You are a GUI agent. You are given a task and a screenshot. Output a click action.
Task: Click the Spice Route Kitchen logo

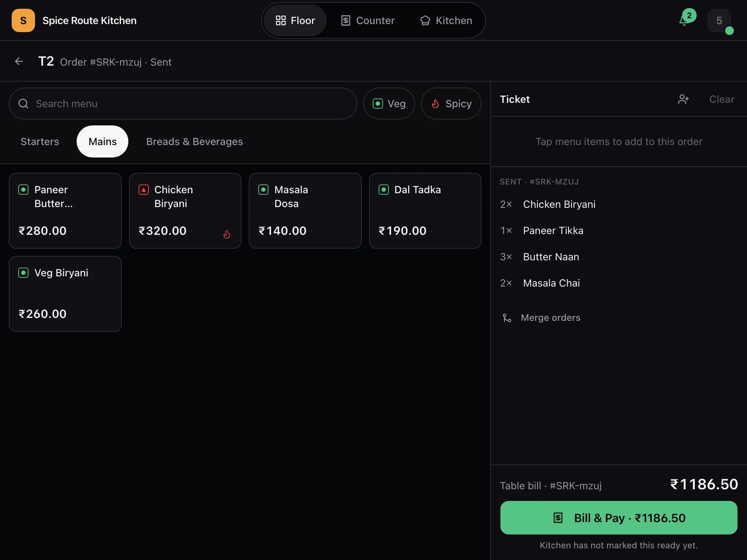pos(23,20)
